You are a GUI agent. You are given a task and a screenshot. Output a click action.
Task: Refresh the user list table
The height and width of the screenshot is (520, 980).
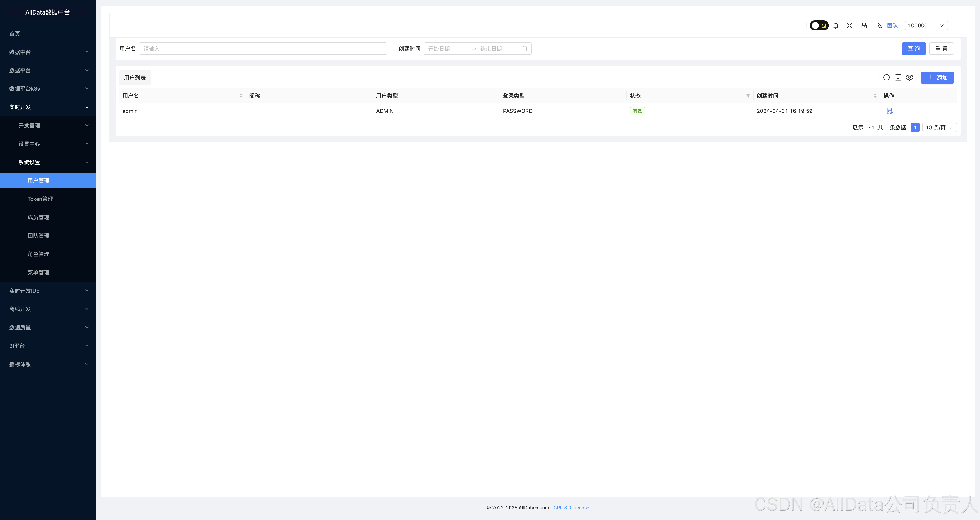click(x=886, y=77)
